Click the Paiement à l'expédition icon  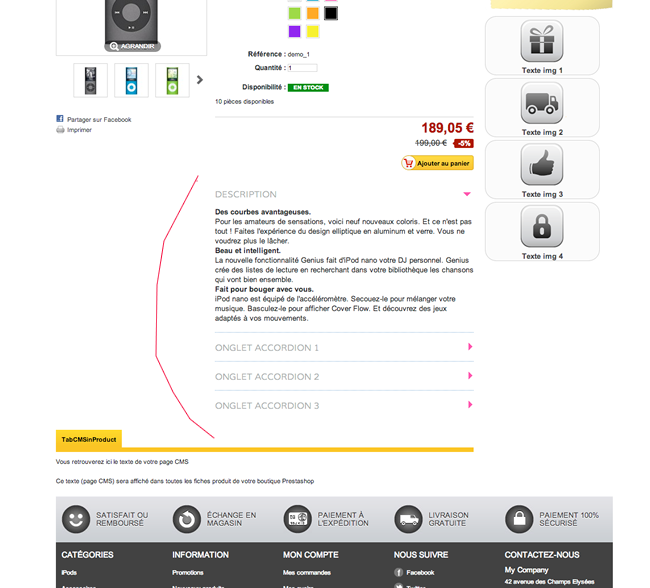(x=297, y=519)
